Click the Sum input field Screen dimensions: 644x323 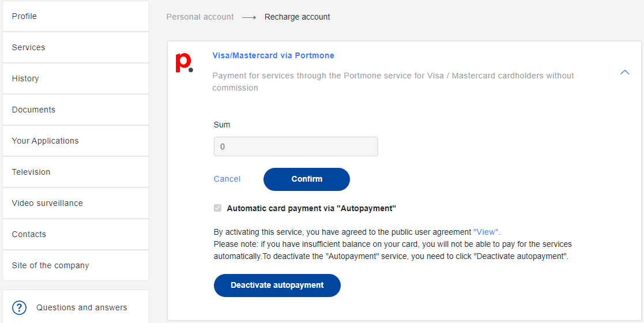[296, 147]
